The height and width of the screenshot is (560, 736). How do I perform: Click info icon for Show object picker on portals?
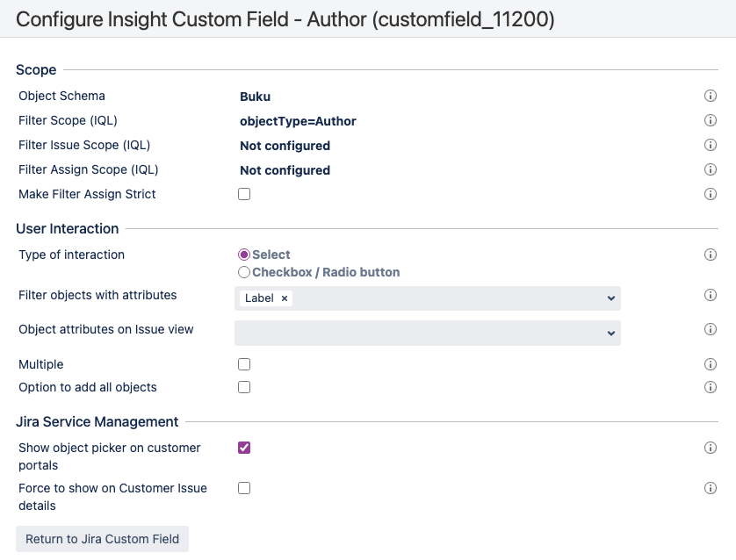711,448
